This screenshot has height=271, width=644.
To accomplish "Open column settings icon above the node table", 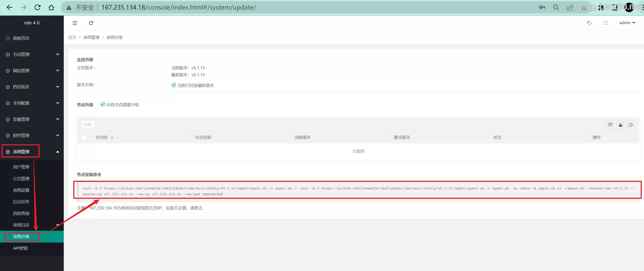I will coord(610,124).
